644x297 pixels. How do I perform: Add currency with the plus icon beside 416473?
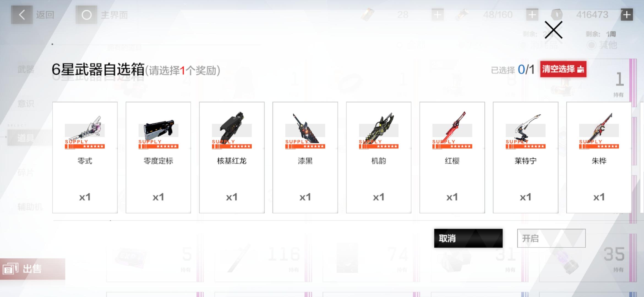(x=627, y=15)
